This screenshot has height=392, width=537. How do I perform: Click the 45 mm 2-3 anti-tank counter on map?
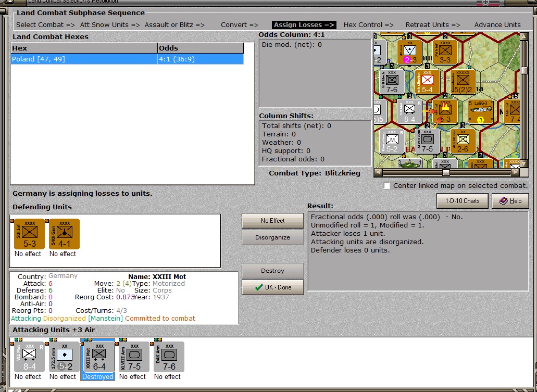coord(409,53)
